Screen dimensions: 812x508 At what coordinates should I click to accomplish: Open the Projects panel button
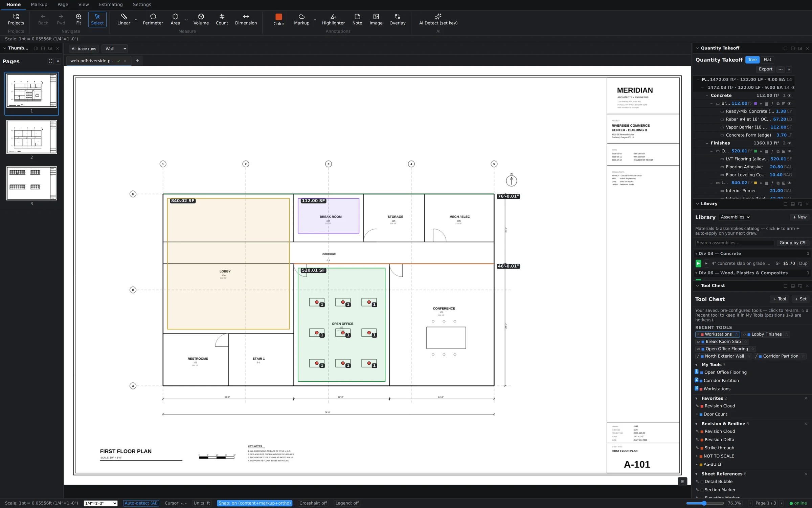[16, 19]
